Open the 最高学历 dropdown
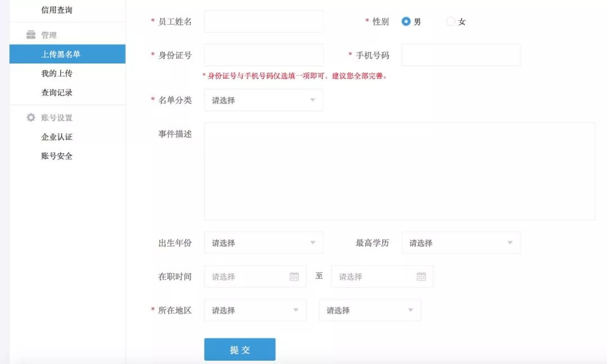 (x=460, y=243)
